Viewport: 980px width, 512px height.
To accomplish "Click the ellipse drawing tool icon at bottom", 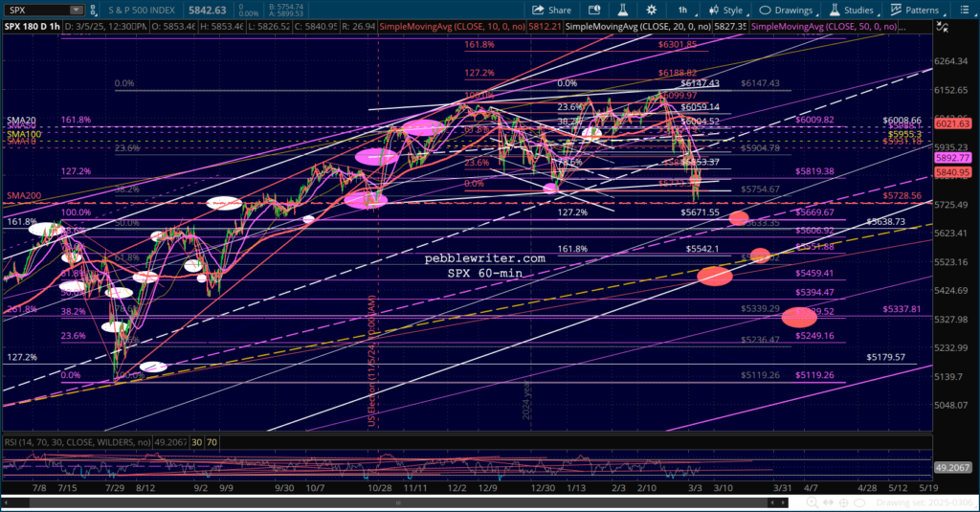I will coord(859,502).
